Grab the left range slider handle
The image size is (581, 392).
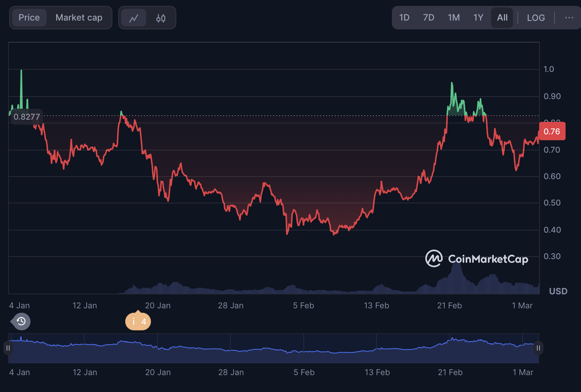[8, 348]
